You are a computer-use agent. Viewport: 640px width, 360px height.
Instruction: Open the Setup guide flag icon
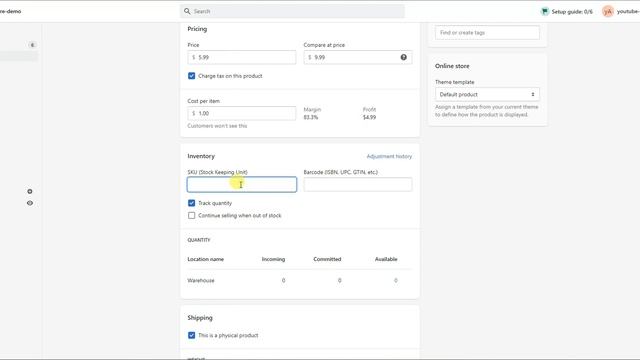click(x=544, y=11)
